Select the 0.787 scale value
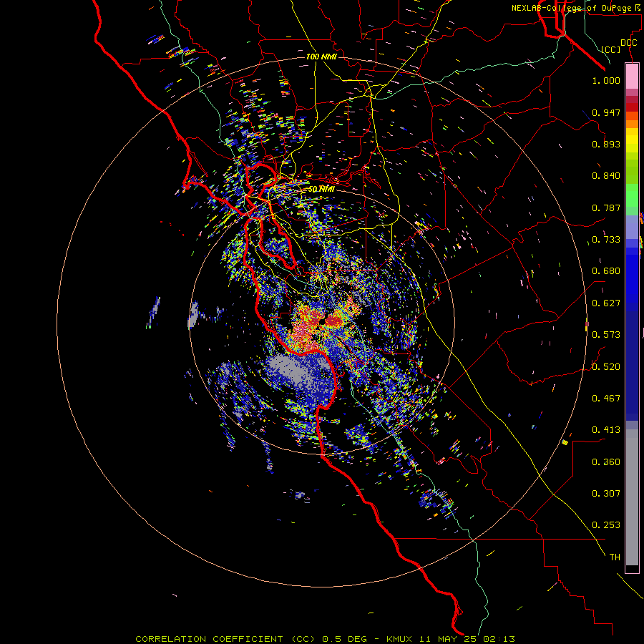The width and height of the screenshot is (644, 644). 606,208
